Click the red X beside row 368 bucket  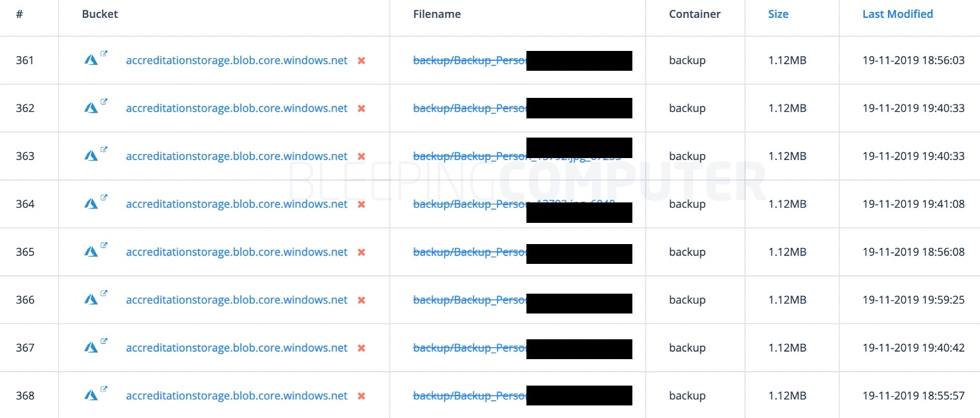click(x=362, y=396)
